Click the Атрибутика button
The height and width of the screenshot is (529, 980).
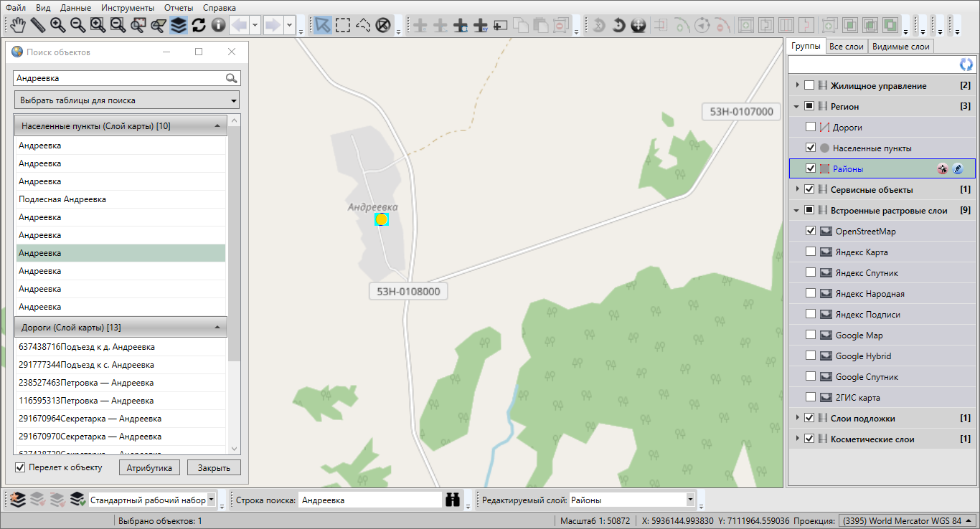point(149,468)
